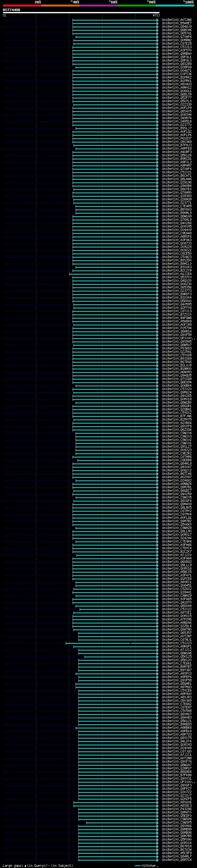Select hit label UniRef100_Q6BCH6
Screen dimensions: 197x868
(x=177, y=30)
